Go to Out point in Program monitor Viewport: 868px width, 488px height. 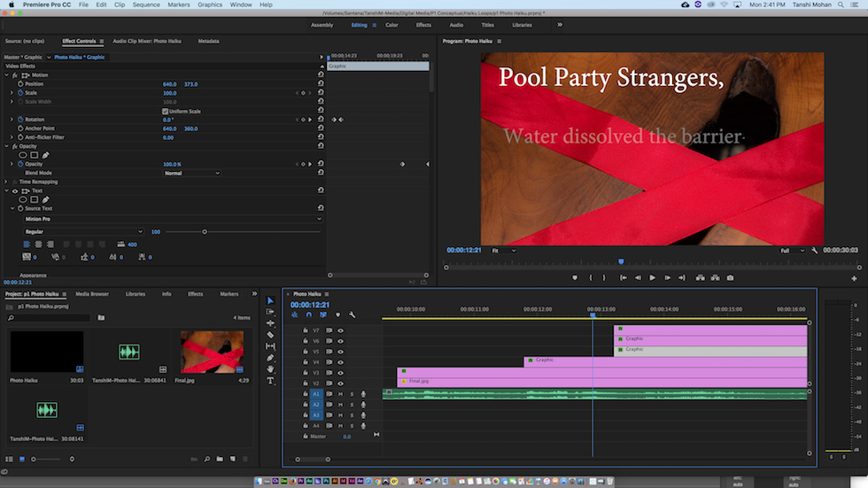pyautogui.click(x=682, y=278)
